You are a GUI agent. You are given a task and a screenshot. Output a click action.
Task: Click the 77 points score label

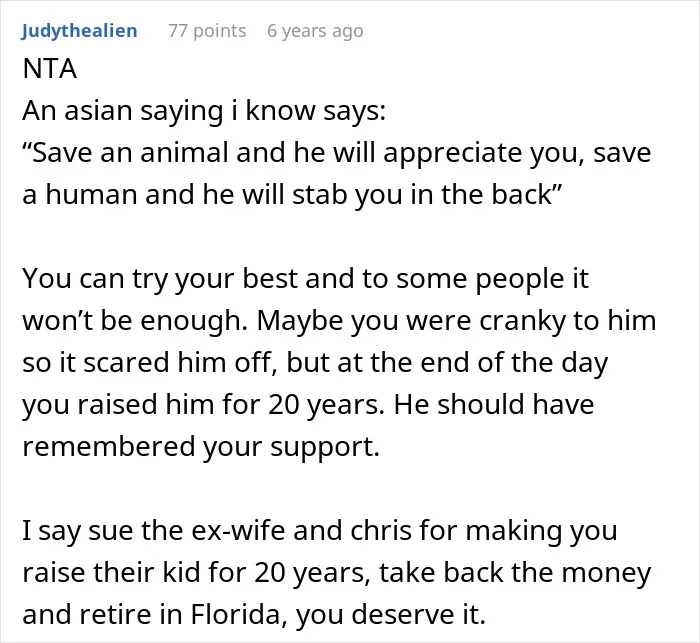pyautogui.click(x=207, y=31)
